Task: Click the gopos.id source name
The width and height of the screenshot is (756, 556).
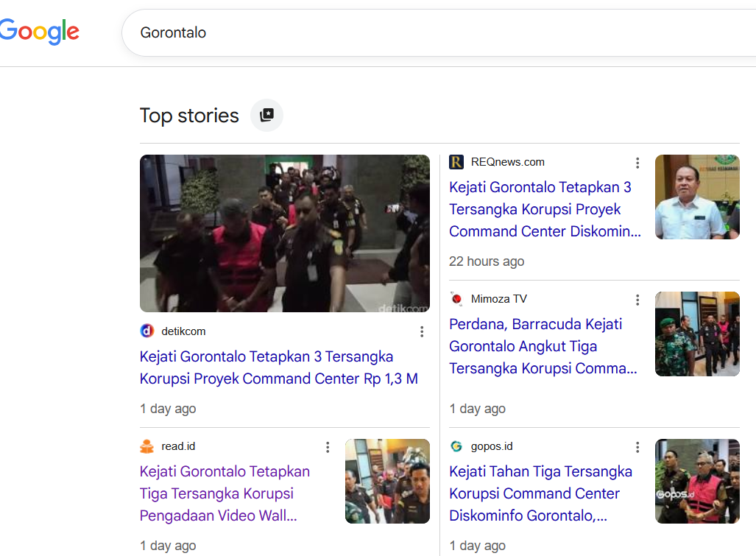Action: 492,446
